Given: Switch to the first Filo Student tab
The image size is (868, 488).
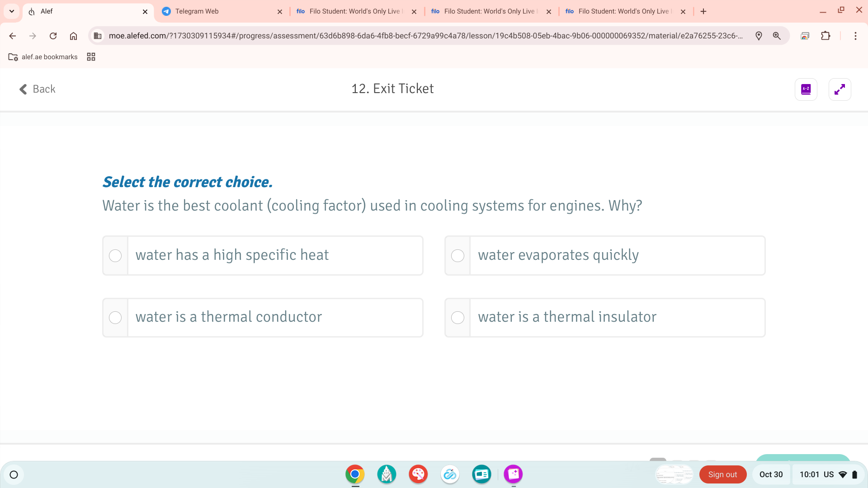Looking at the screenshot, I should 353,11.
